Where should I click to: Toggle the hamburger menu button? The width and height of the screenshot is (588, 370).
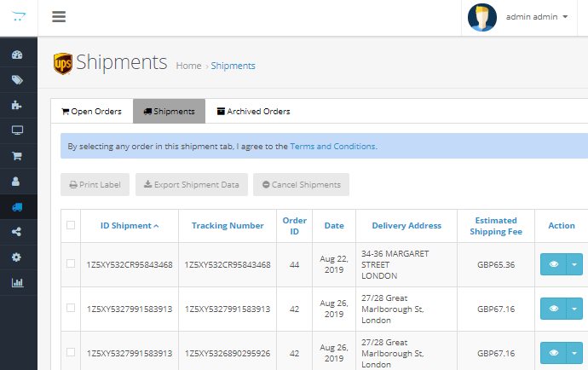pyautogui.click(x=59, y=16)
